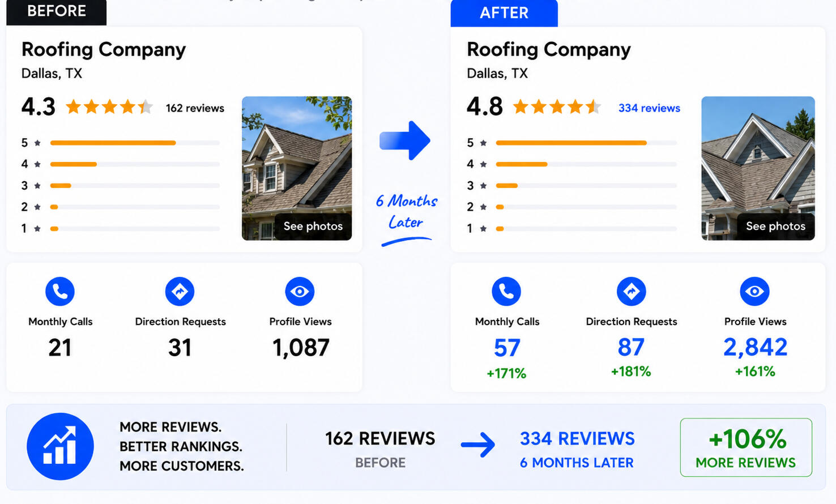Click the +106% MORE REVIEWS badge

pos(746,447)
